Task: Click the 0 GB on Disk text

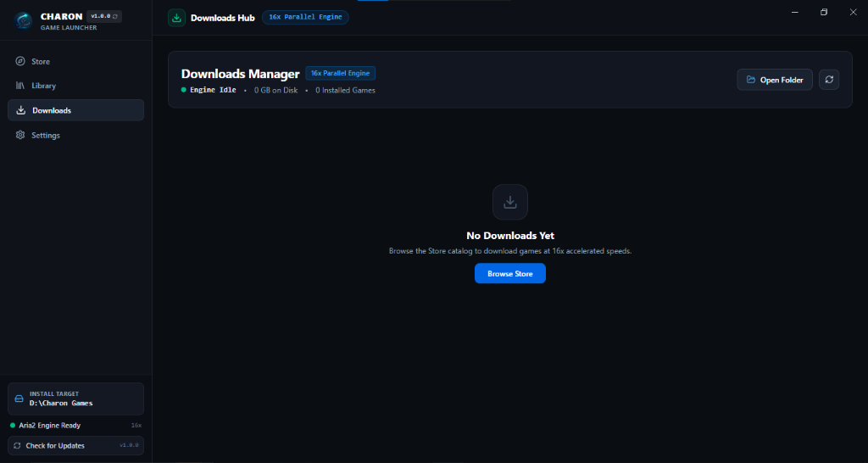Action: [275, 90]
